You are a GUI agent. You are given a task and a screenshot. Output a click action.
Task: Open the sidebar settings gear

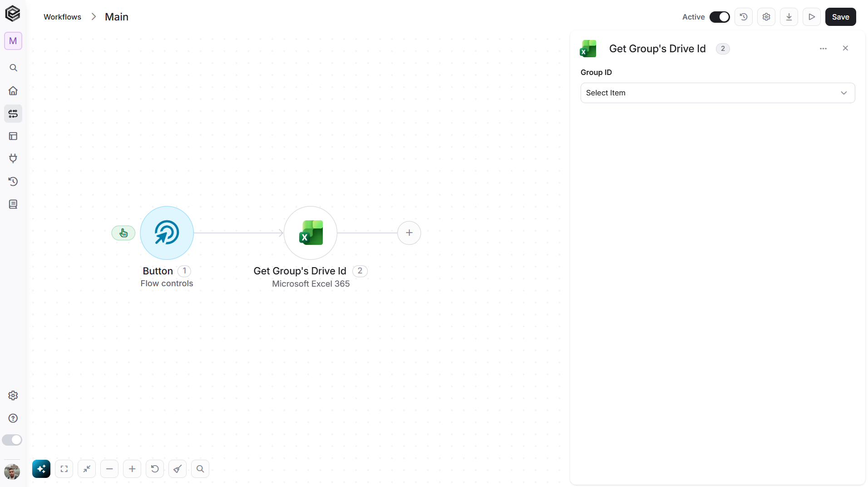pyautogui.click(x=13, y=395)
